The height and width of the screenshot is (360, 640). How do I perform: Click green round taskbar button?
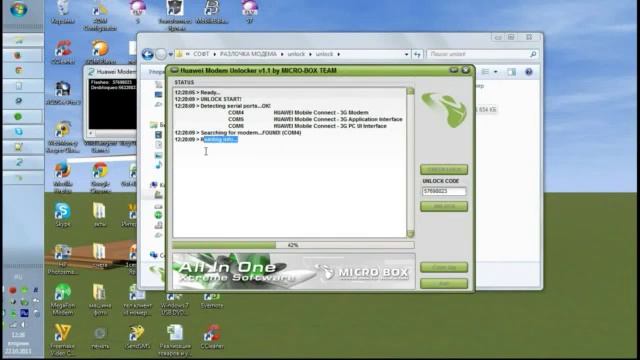(x=18, y=116)
